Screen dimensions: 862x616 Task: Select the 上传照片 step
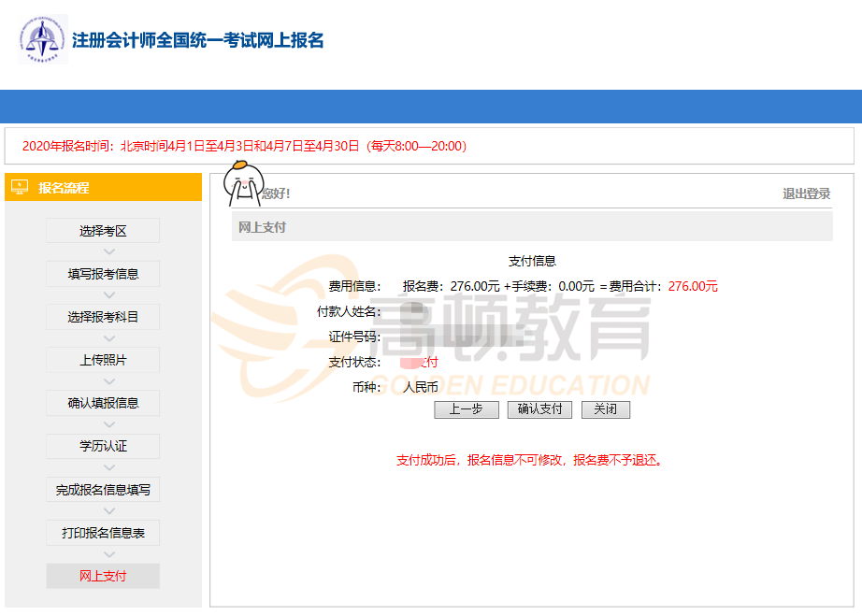click(103, 360)
